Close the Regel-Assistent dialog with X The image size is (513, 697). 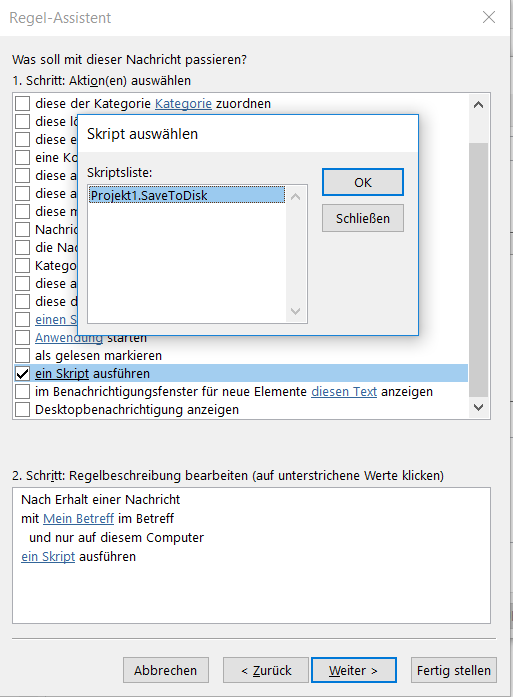(489, 17)
